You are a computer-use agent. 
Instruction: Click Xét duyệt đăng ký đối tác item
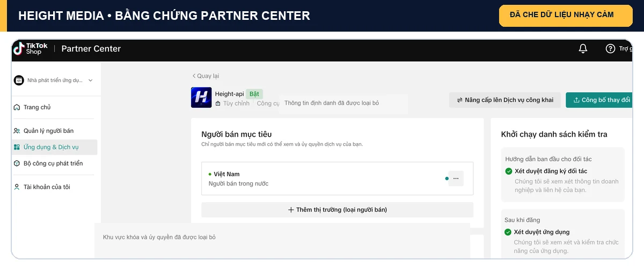pos(551,171)
